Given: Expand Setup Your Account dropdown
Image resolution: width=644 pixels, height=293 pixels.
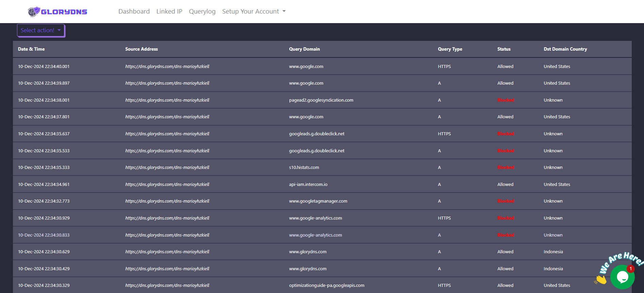Looking at the screenshot, I should (254, 12).
